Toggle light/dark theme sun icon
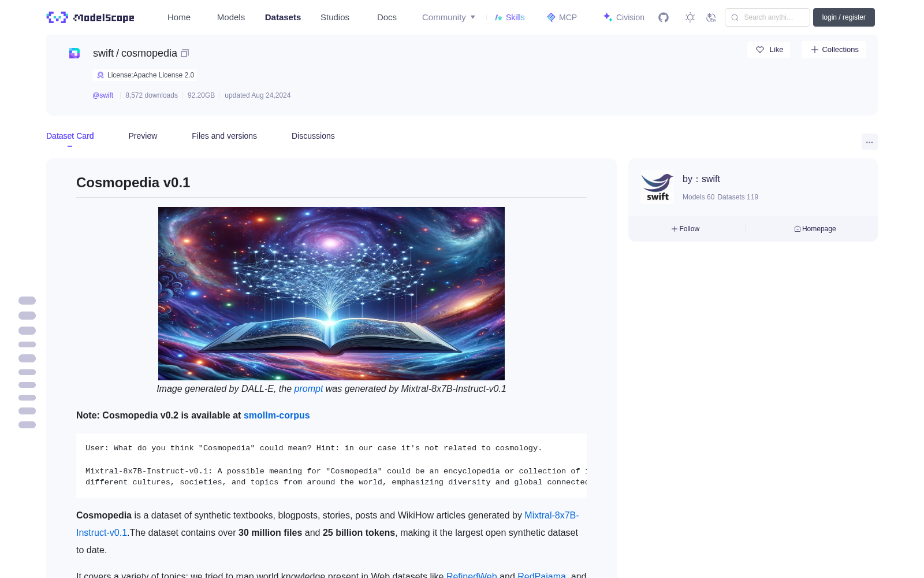 [690, 17]
